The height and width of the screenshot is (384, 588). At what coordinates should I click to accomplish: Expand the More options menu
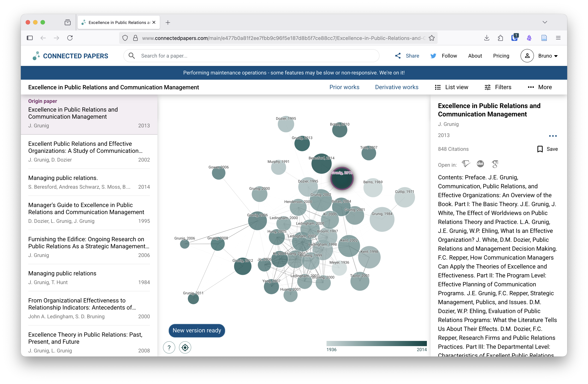pos(539,87)
